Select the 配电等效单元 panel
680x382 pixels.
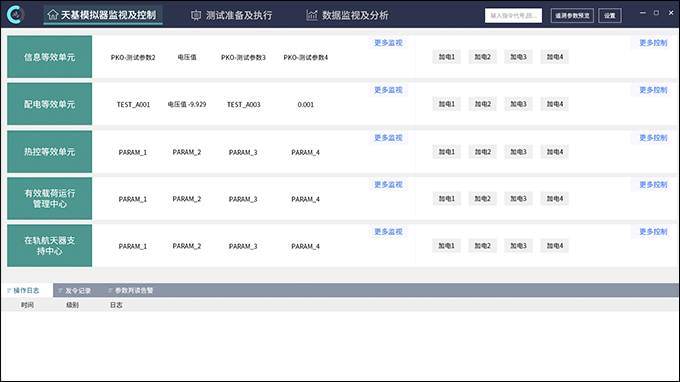click(x=49, y=104)
